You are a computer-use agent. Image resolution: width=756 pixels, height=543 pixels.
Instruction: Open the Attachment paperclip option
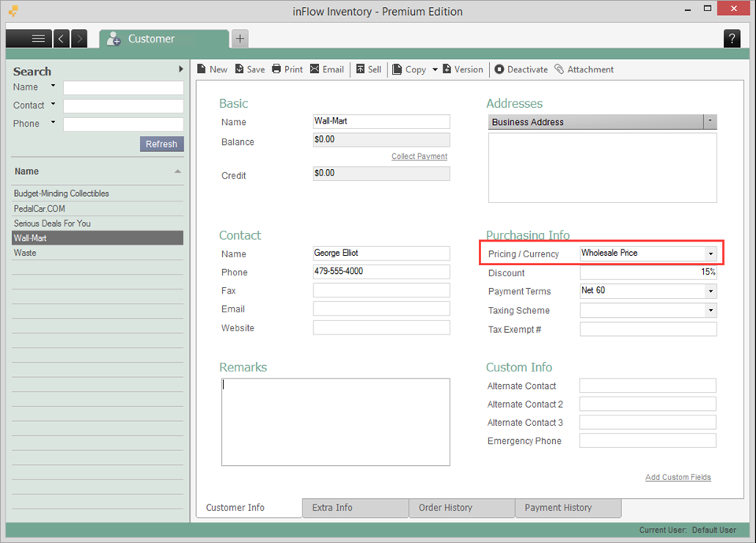(x=559, y=69)
